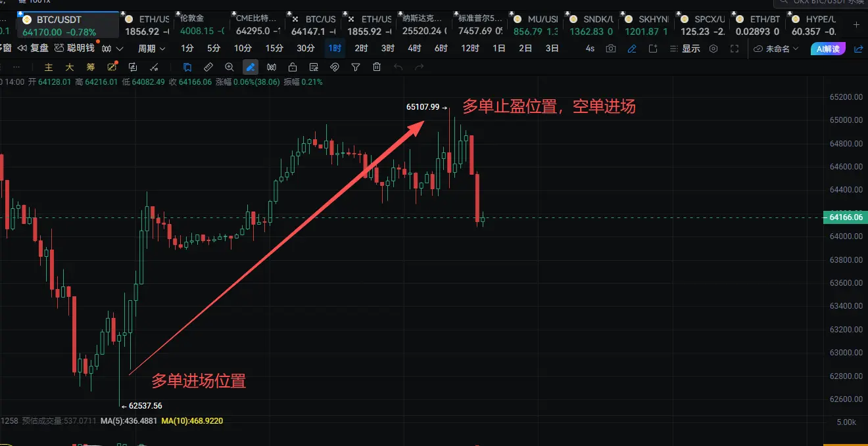This screenshot has width=868, height=446.
Task: Switch to the 3时 timeframe
Action: (388, 48)
